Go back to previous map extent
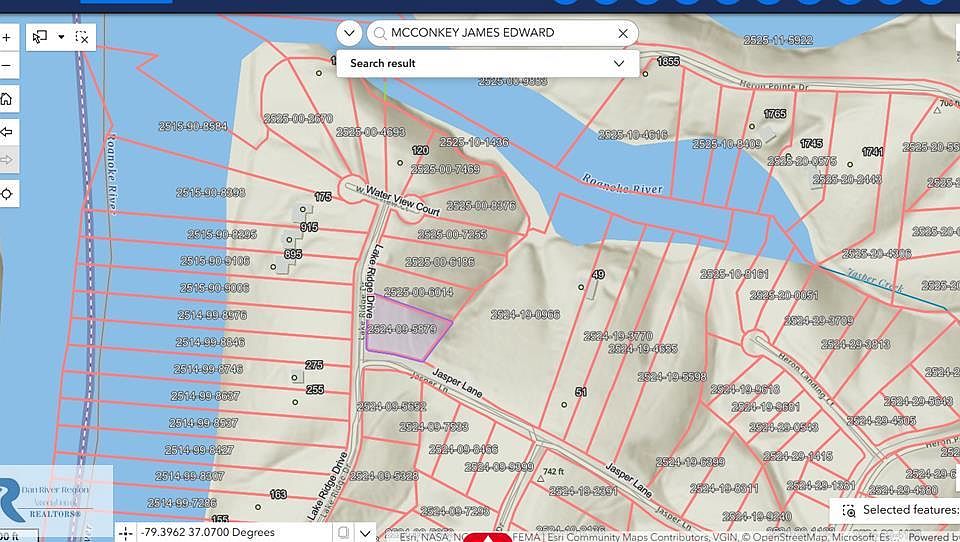960x542 pixels. [x=7, y=132]
